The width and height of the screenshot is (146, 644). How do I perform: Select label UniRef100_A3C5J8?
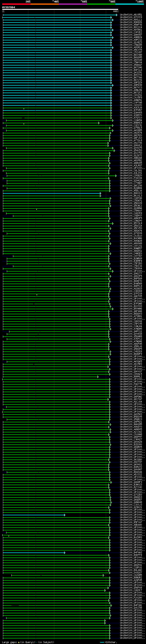(x=131, y=108)
